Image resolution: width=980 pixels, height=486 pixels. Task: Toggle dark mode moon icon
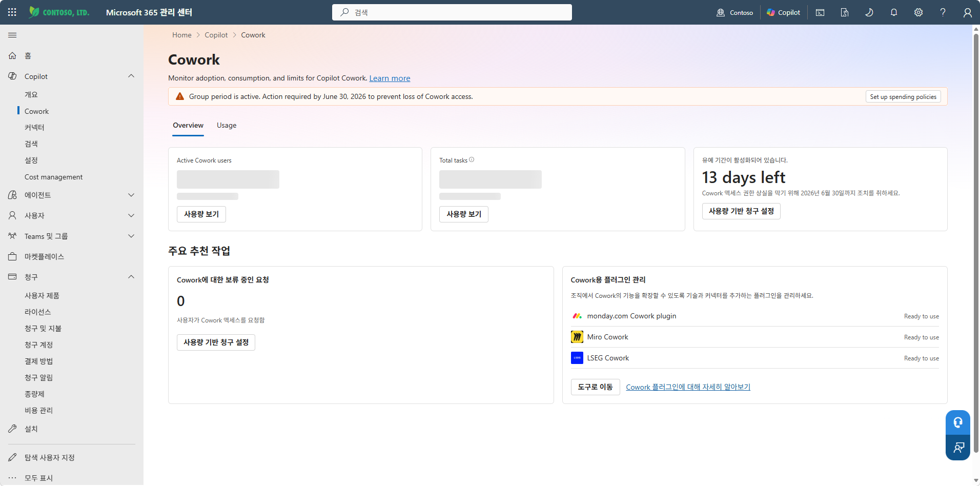[x=869, y=12]
